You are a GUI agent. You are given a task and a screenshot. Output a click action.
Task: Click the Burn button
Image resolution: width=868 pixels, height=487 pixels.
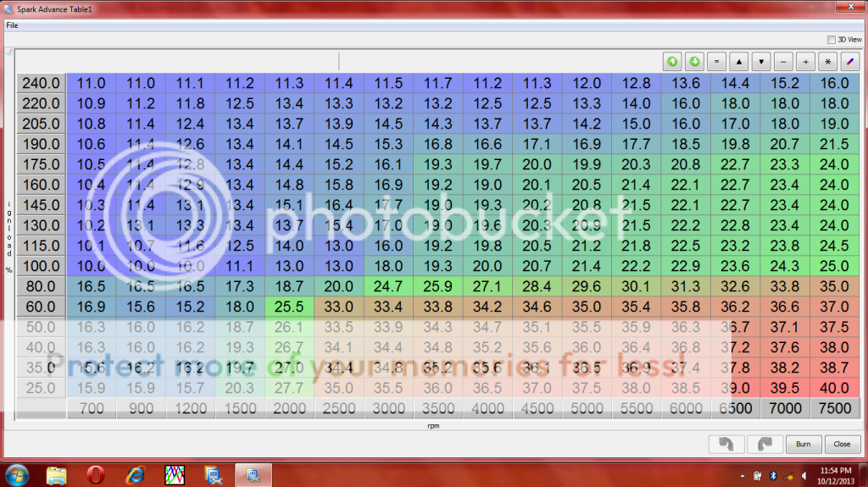coord(804,444)
